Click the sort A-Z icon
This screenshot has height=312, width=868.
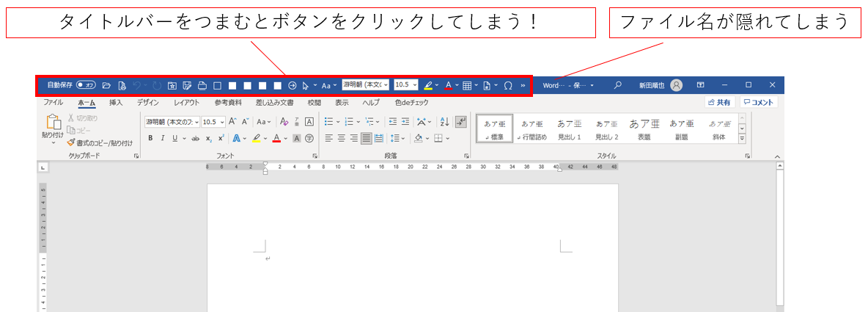(x=444, y=122)
